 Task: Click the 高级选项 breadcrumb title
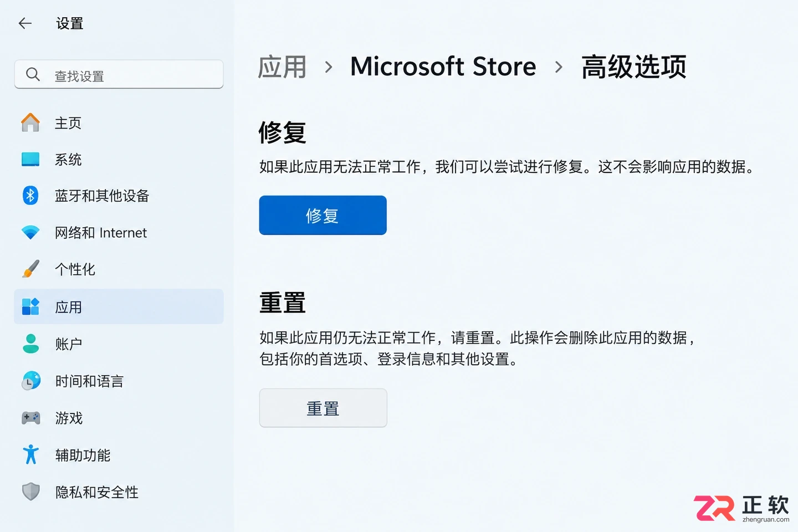click(634, 67)
